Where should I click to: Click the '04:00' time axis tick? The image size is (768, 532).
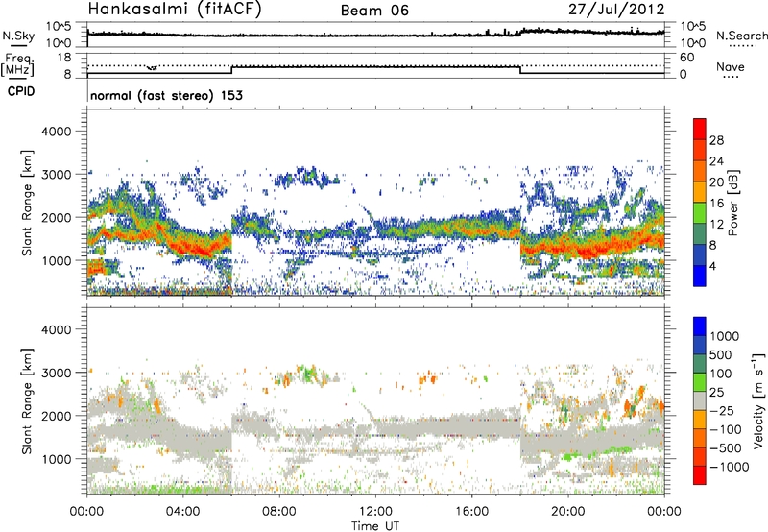(x=183, y=512)
